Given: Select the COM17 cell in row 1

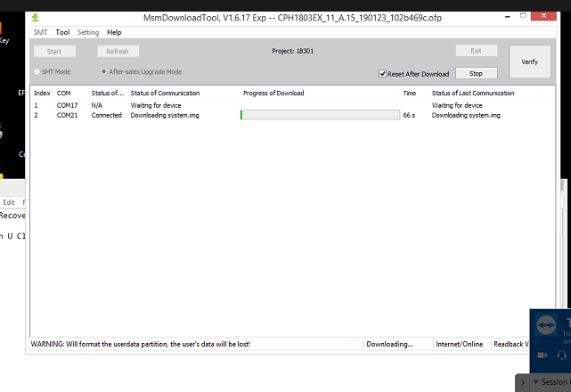Looking at the screenshot, I should coord(67,105).
